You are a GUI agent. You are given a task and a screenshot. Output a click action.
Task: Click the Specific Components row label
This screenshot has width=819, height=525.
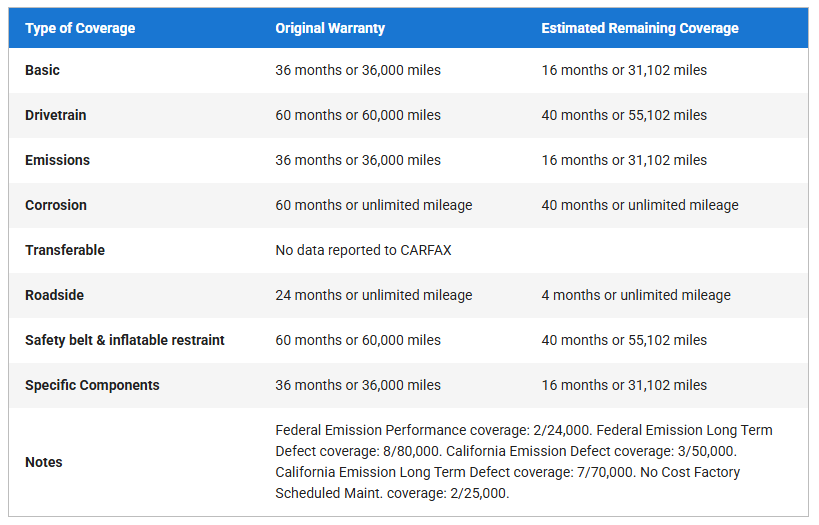click(x=92, y=385)
